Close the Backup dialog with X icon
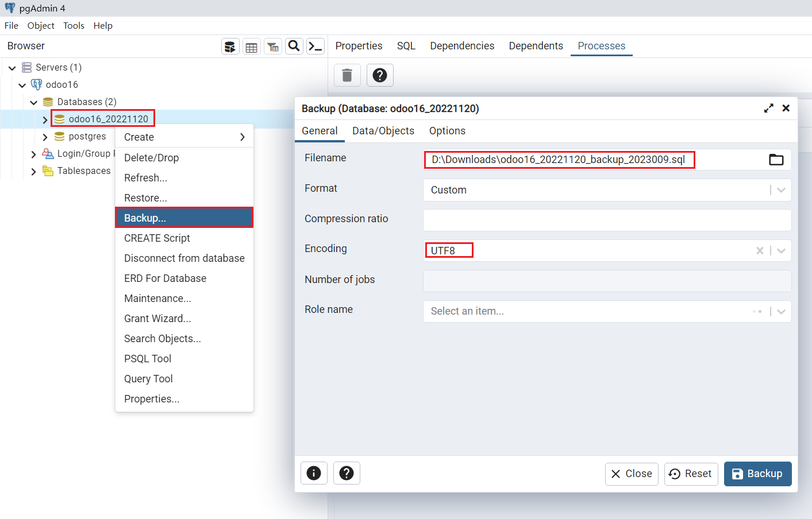The image size is (812, 519). (786, 109)
